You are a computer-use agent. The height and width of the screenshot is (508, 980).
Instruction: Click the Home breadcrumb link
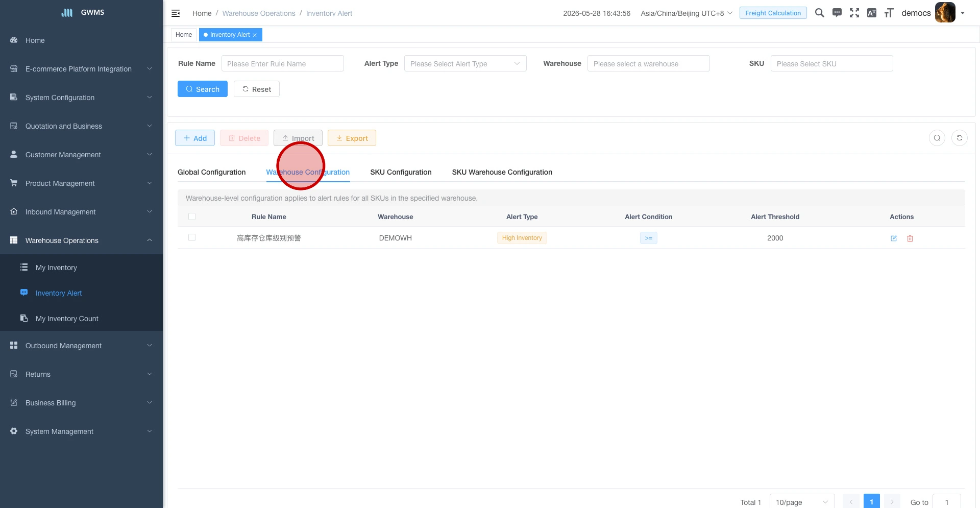point(202,13)
